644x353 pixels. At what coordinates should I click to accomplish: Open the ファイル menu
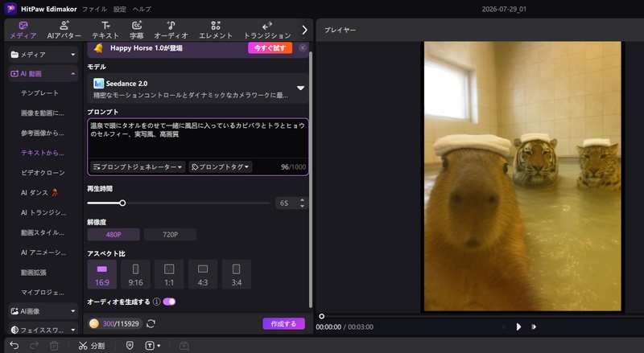[94, 9]
